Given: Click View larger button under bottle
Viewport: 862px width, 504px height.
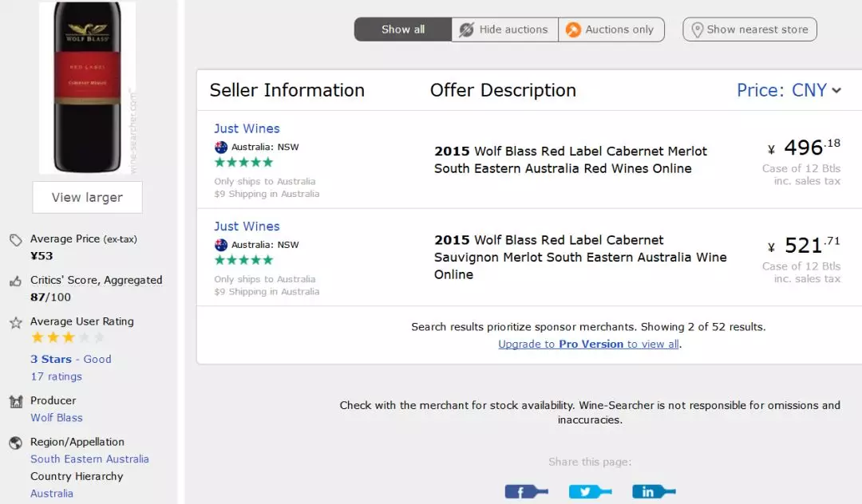Looking at the screenshot, I should (x=88, y=197).
